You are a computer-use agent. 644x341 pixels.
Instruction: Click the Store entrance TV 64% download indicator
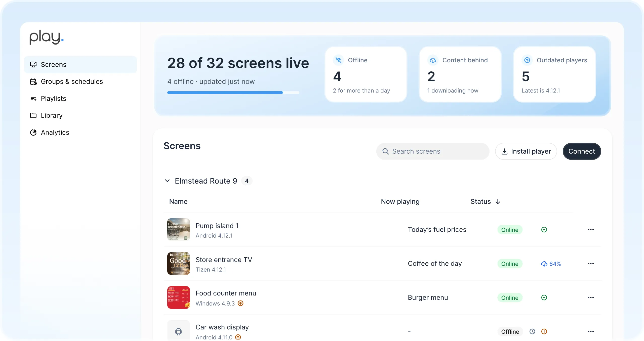(551, 264)
